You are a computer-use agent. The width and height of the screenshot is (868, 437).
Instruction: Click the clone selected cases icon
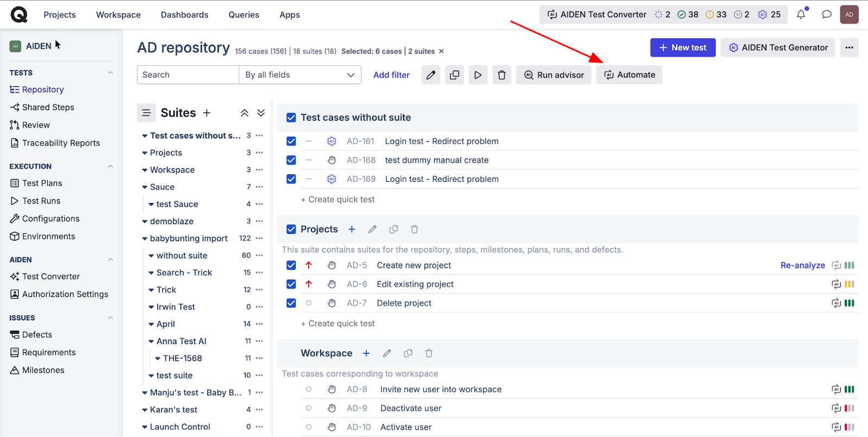[x=455, y=75]
